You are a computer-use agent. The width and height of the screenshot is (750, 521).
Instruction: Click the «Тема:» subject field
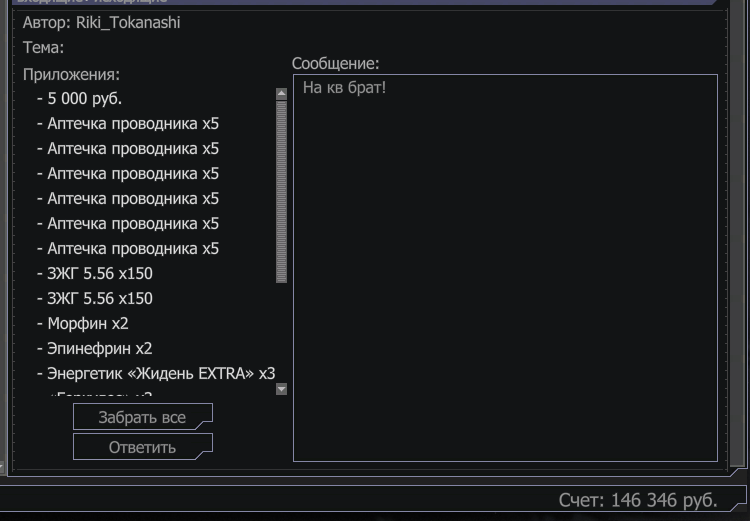coord(43,47)
